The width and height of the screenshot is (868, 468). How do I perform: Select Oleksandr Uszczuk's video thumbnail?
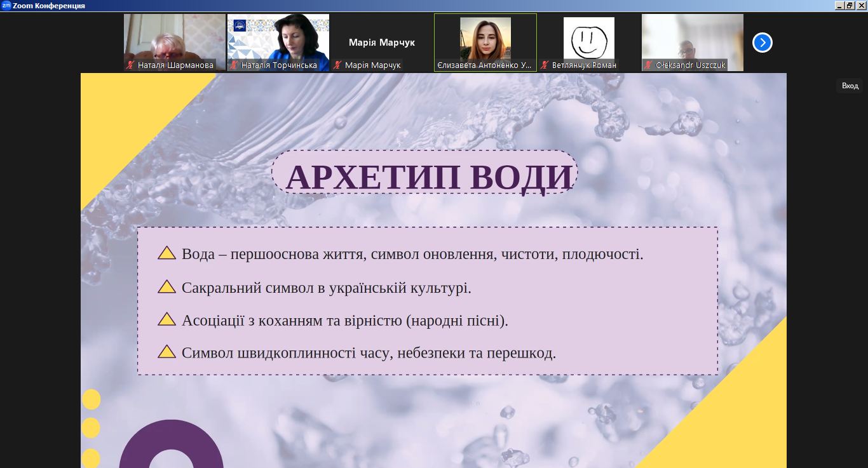coord(692,38)
